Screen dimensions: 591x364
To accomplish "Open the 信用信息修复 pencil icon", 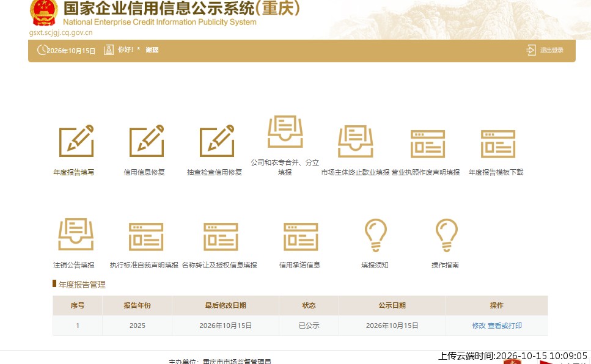I will 147,141.
